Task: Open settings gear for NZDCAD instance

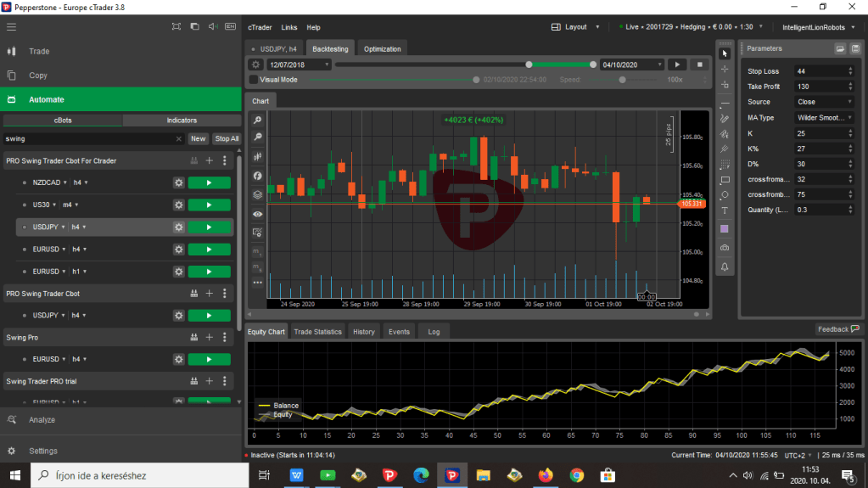Action: (x=178, y=182)
